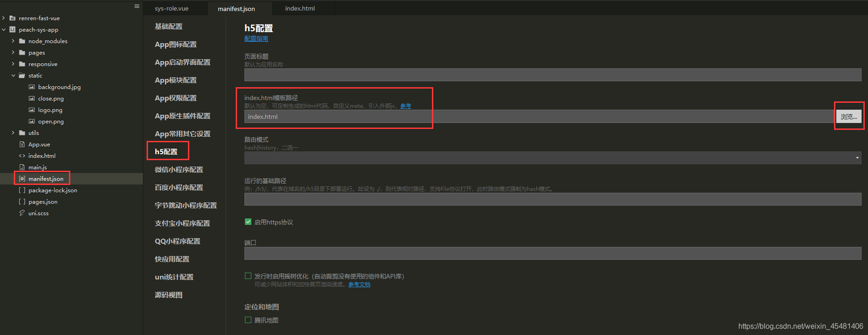Open the uni统计配置 section

(x=174, y=277)
